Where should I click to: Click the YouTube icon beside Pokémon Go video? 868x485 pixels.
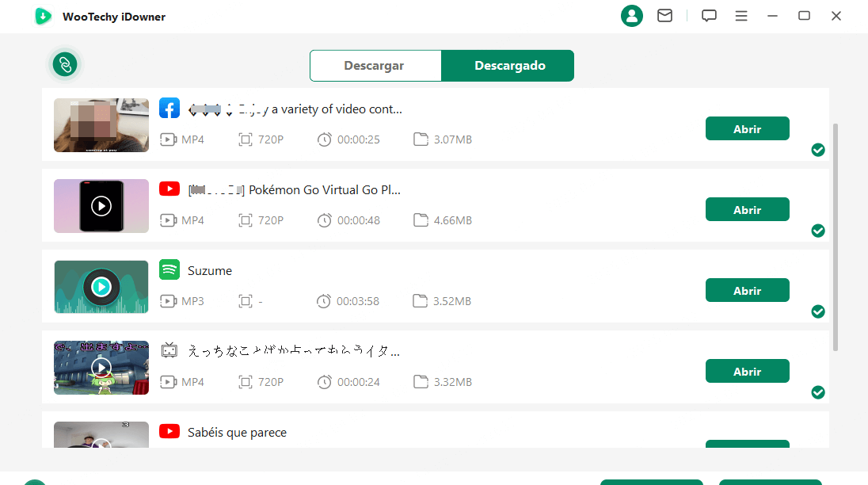tap(169, 189)
